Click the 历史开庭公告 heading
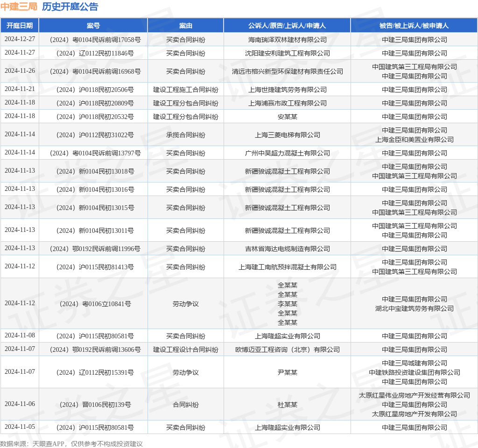Image resolution: width=478 pixels, height=448 pixels. pyautogui.click(x=70, y=7)
